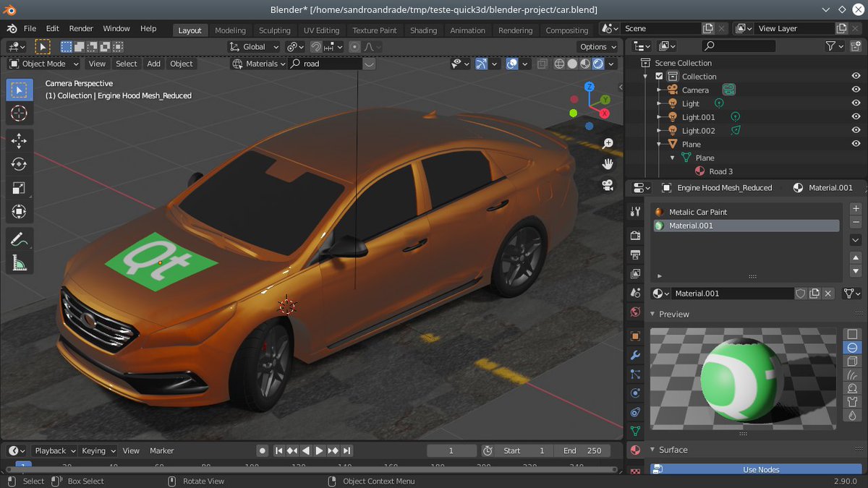
Task: Switch to the Shading workspace tab
Action: 423,30
